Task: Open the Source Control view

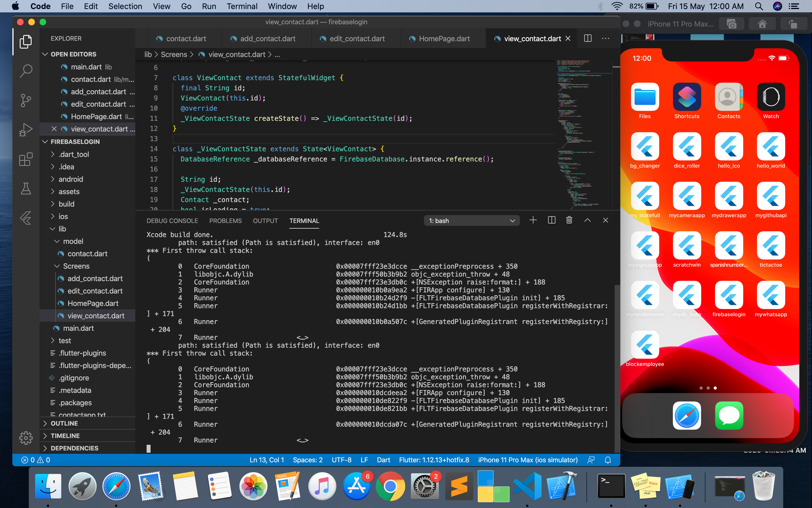Action: pos(26,100)
